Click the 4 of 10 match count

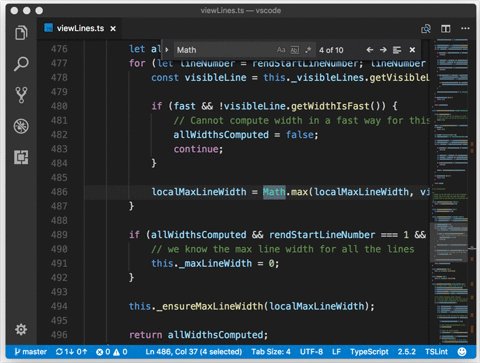coord(331,50)
